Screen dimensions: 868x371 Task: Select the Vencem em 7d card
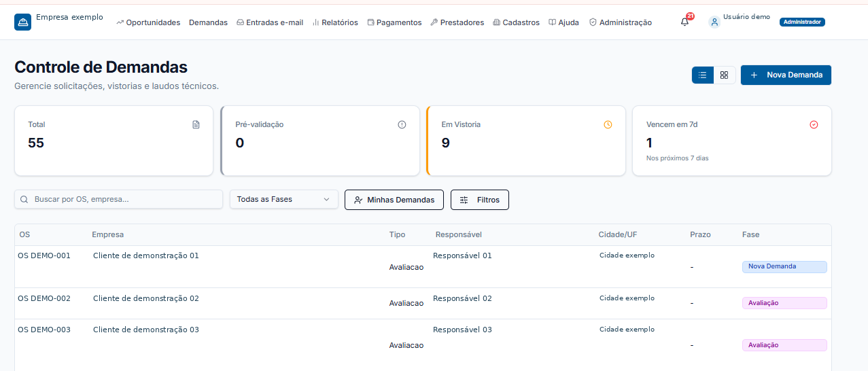coord(732,141)
